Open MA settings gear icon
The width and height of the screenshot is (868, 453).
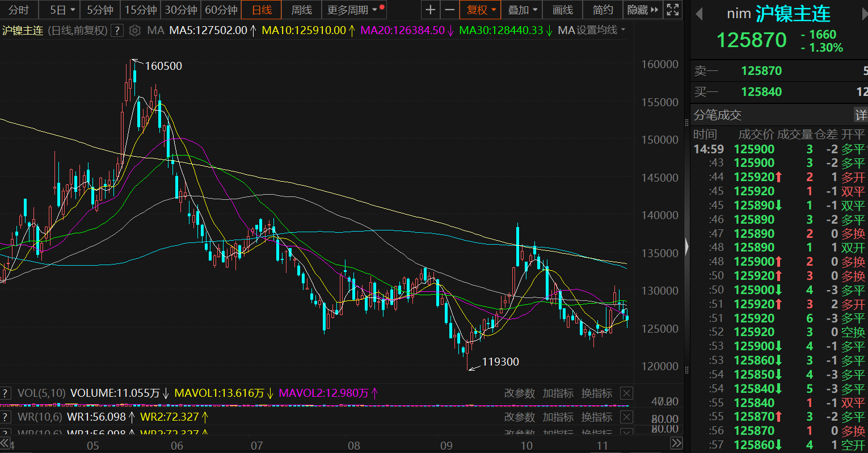point(135,30)
